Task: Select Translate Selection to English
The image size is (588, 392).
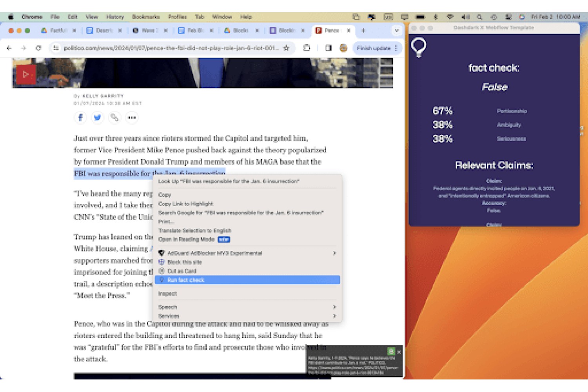Action: pos(247,230)
